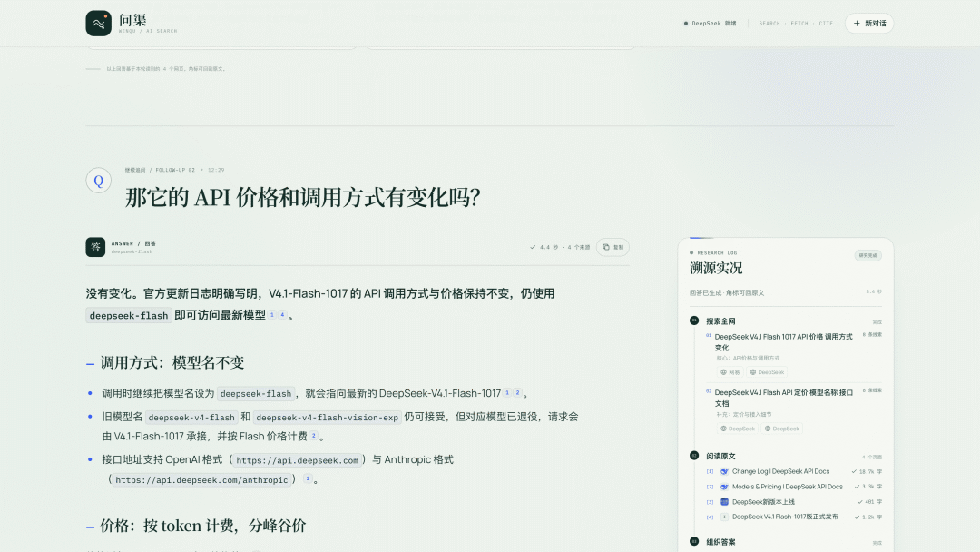Click the question title 那它的 API 价格和调用方式有变化吗?
Image resolution: width=980 pixels, height=552 pixels.
point(303,198)
